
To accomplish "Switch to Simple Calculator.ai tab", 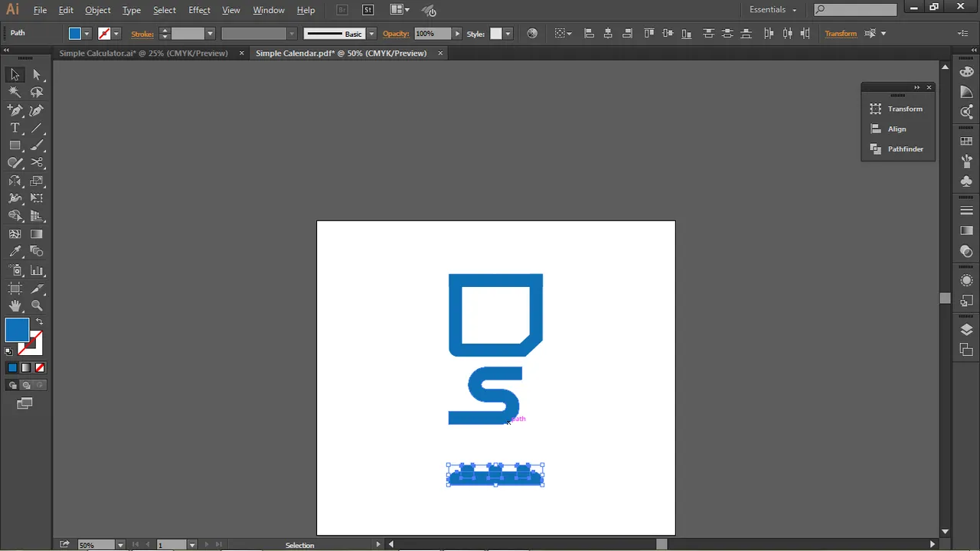I will (x=143, y=54).
